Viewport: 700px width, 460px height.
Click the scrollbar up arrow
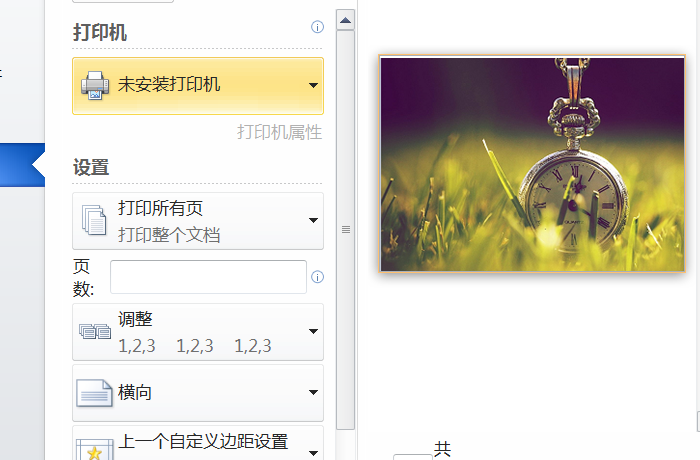tap(346, 20)
